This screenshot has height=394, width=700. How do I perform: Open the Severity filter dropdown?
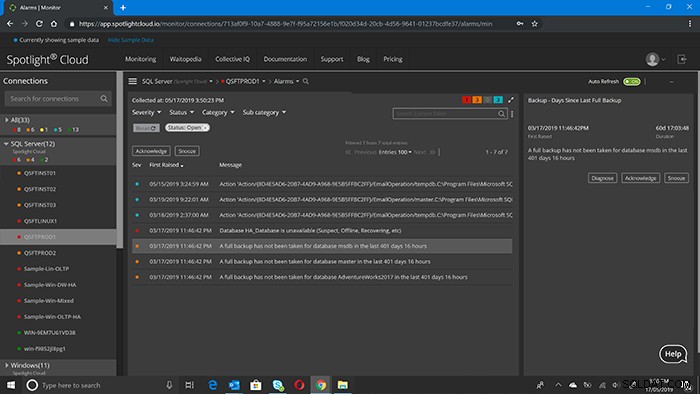pos(146,112)
